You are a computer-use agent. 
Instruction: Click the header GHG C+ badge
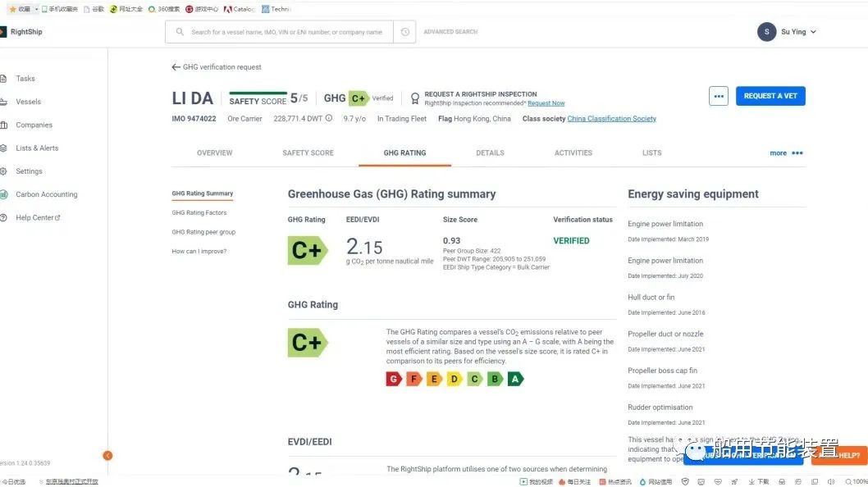click(x=359, y=98)
